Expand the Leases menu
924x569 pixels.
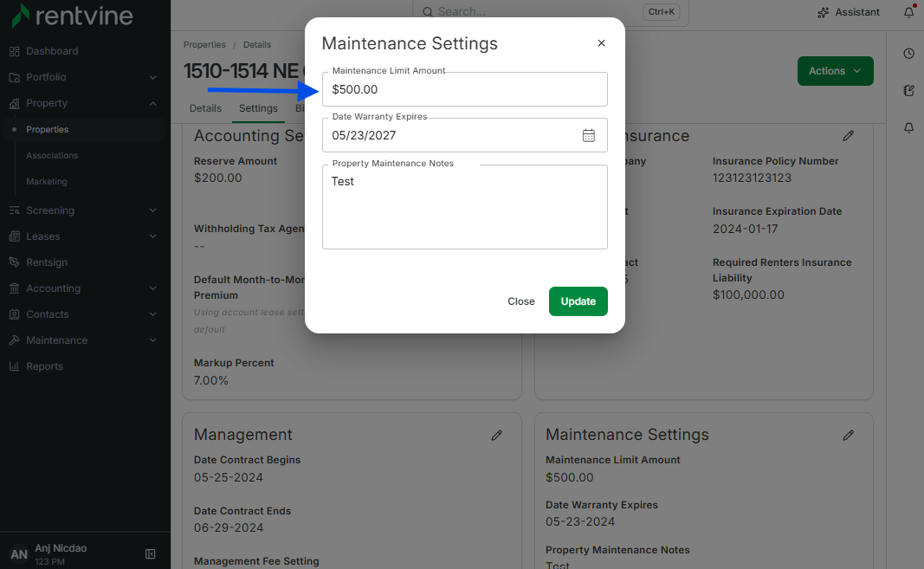[x=82, y=236]
